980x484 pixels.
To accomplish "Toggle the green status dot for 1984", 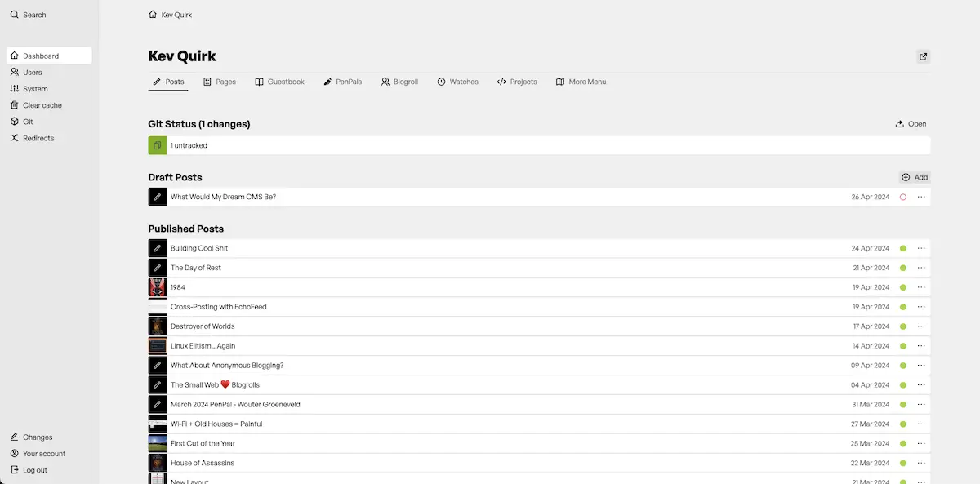I will pyautogui.click(x=903, y=287).
